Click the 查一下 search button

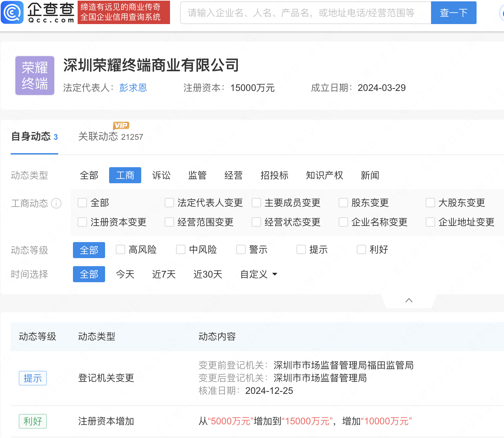[x=454, y=13]
